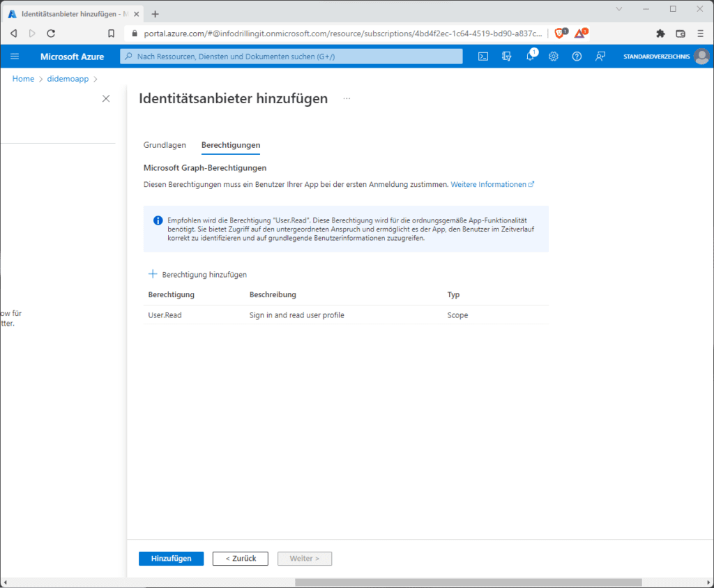Viewport: 714px width, 588px height.
Task: Switch to the Grundlagen tab
Action: [165, 145]
